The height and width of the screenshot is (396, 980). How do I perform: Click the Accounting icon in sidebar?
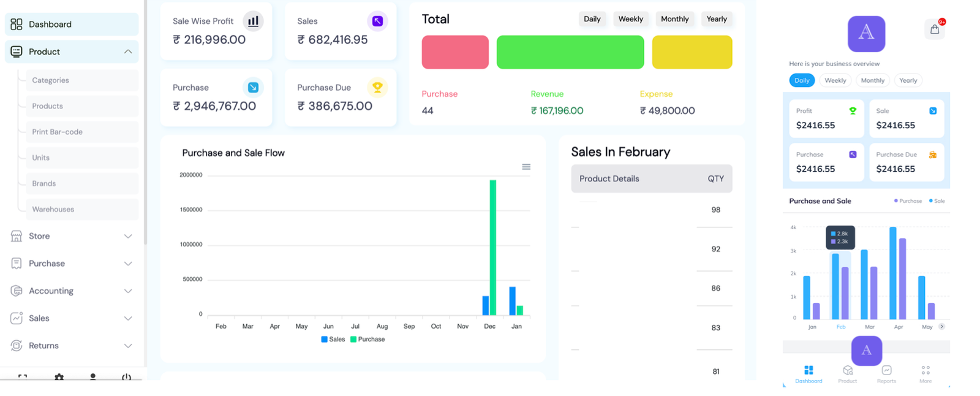[17, 291]
